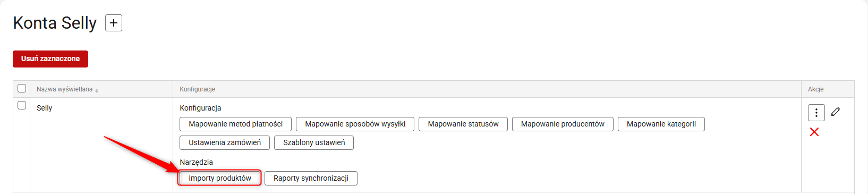This screenshot has width=868, height=194.
Task: Open Szablony ustawień
Action: click(314, 142)
